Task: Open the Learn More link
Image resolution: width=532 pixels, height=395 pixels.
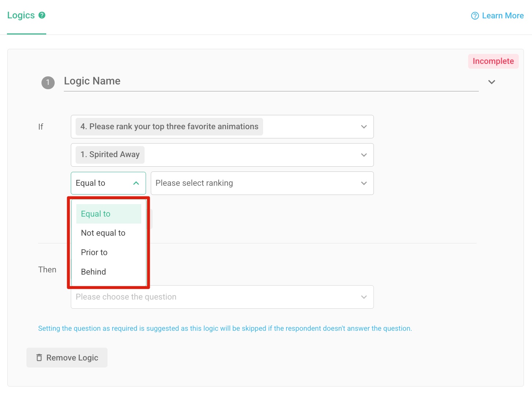Action: tap(502, 16)
